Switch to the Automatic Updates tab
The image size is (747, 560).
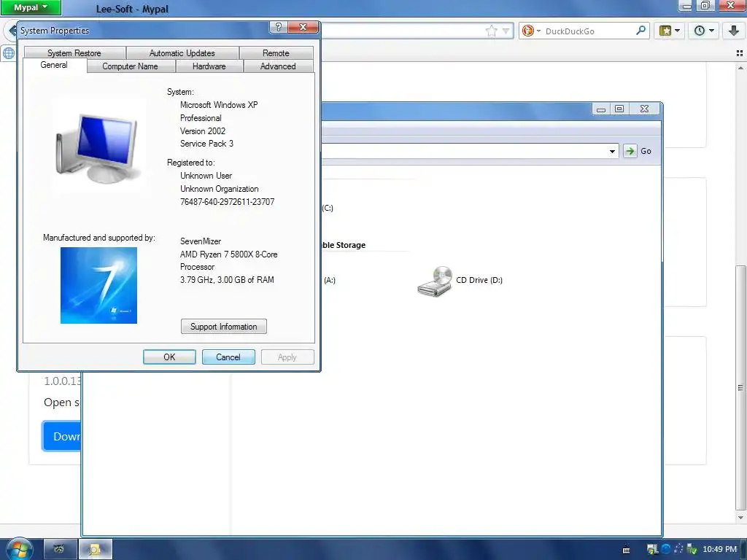182,52
